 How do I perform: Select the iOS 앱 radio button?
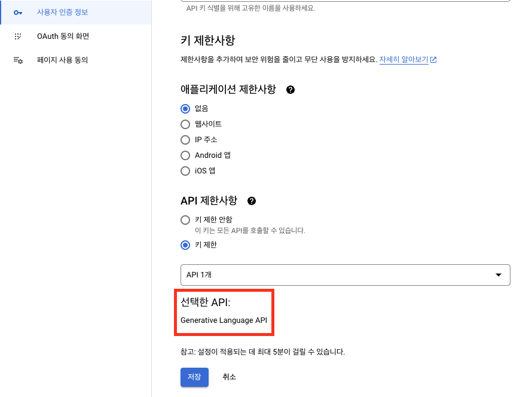point(185,170)
